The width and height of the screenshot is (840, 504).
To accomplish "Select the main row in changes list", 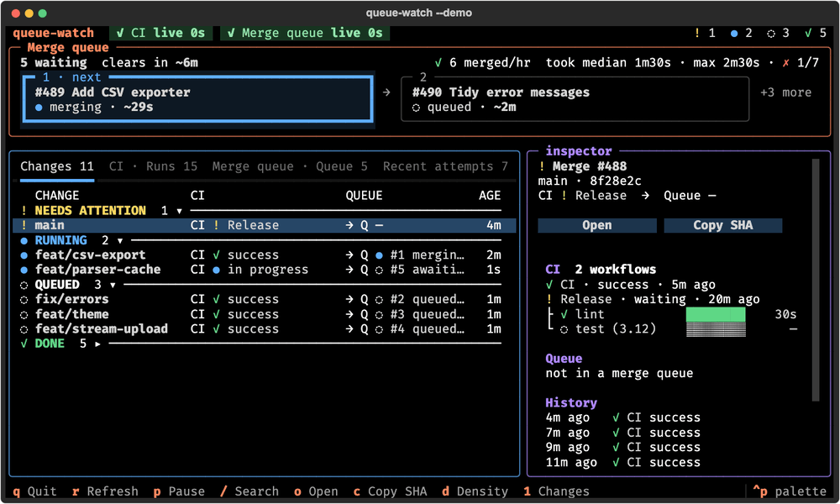I will [265, 225].
